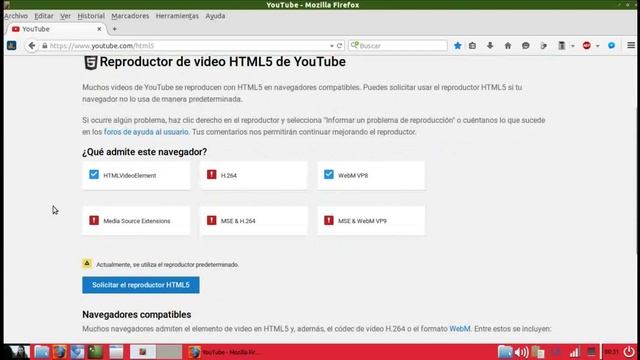The width and height of the screenshot is (640, 360).
Task: Click the red exclamation icon next to H.264
Action: 211,175
